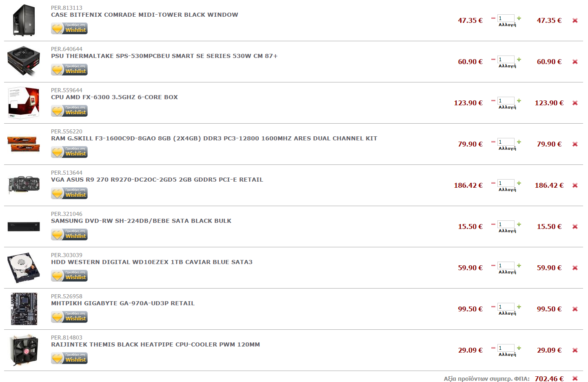Delete the Thermaltake PSU row with red X

[x=575, y=62]
